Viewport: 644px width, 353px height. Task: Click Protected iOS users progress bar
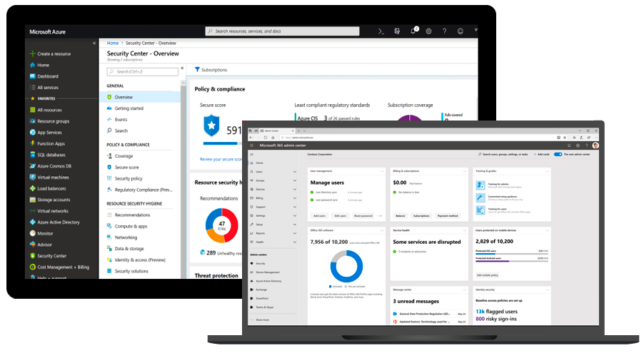point(512,254)
